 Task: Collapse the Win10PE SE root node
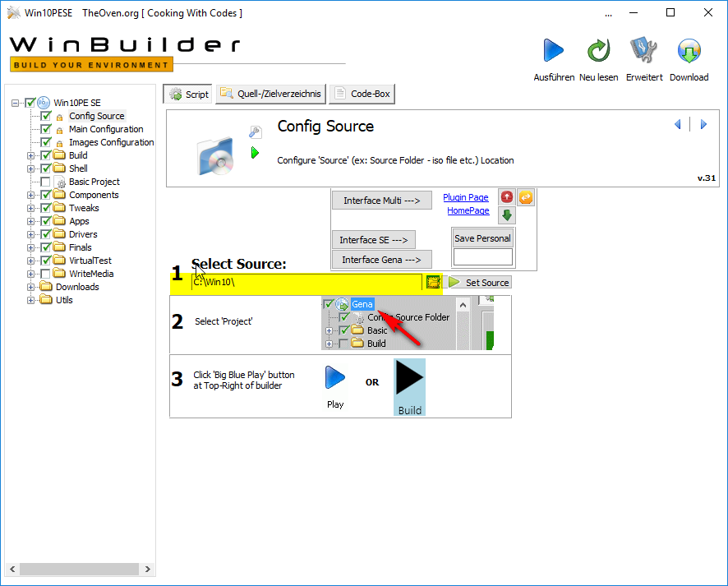[x=16, y=103]
